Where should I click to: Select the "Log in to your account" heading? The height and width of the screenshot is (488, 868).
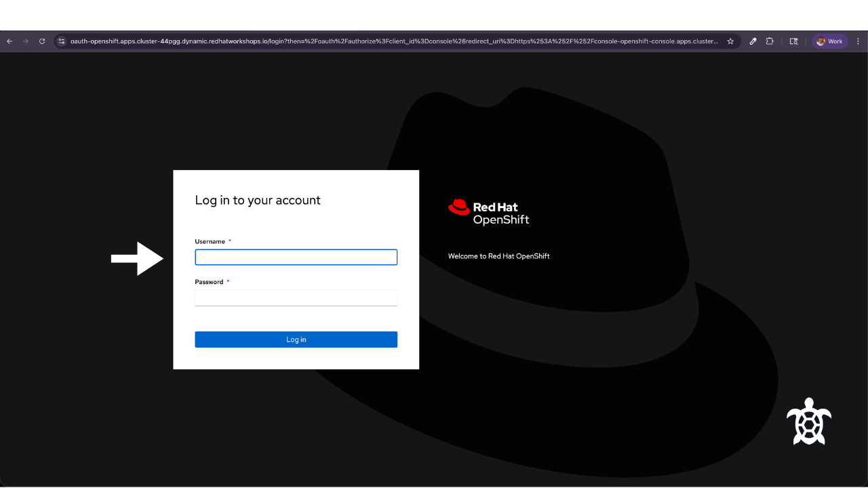[258, 200]
